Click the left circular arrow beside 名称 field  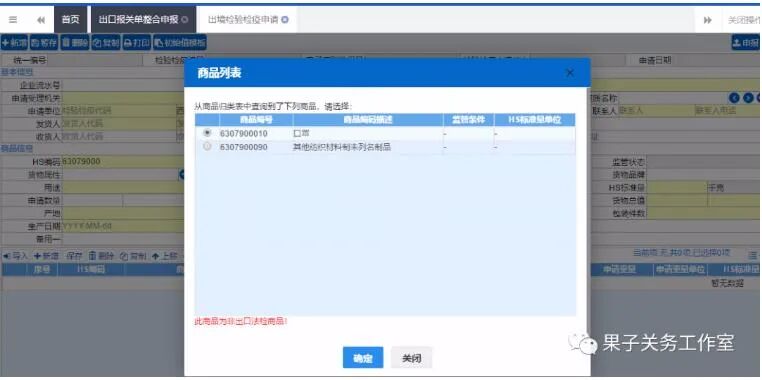[734, 98]
